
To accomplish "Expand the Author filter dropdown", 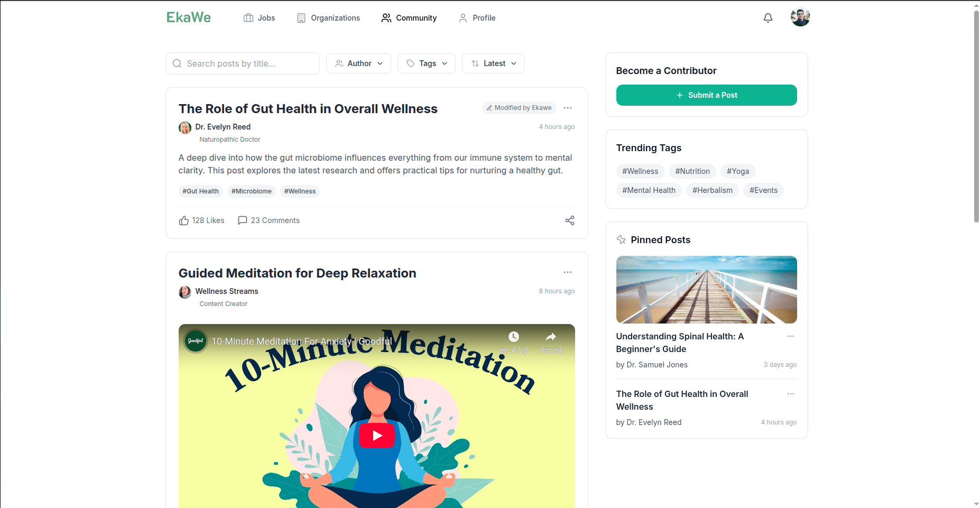I will tap(358, 63).
